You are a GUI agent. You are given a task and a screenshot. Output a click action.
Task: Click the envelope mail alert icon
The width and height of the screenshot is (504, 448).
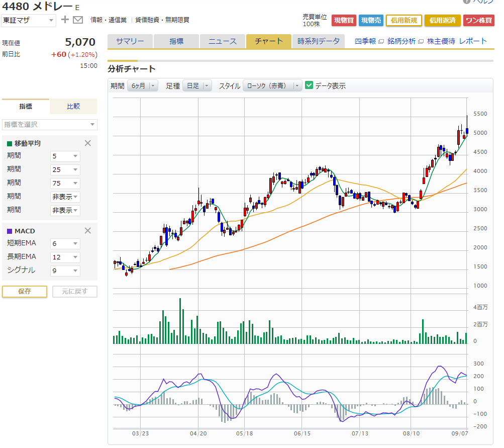point(78,20)
